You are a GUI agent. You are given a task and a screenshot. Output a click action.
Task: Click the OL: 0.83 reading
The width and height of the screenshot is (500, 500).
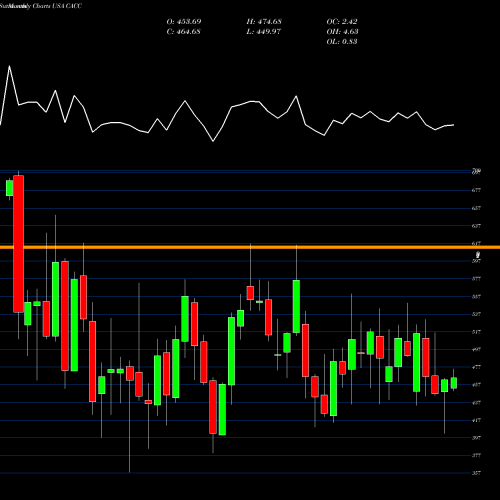(342, 42)
